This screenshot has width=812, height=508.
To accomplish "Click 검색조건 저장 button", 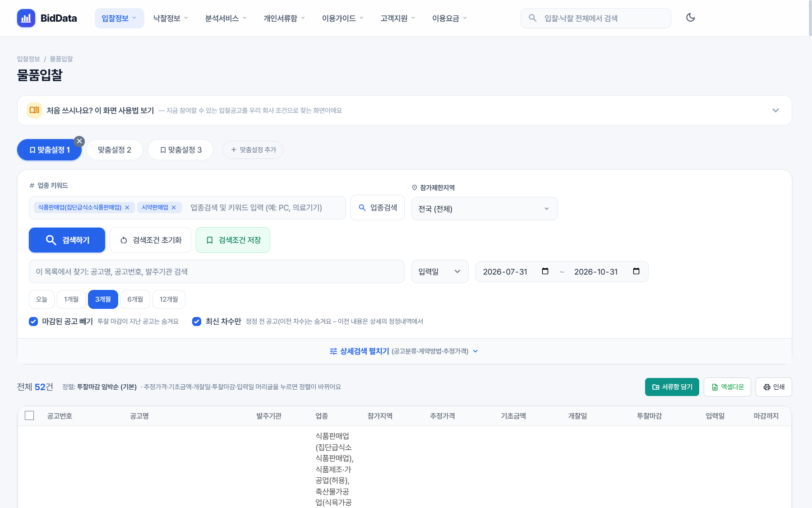I will click(x=233, y=240).
